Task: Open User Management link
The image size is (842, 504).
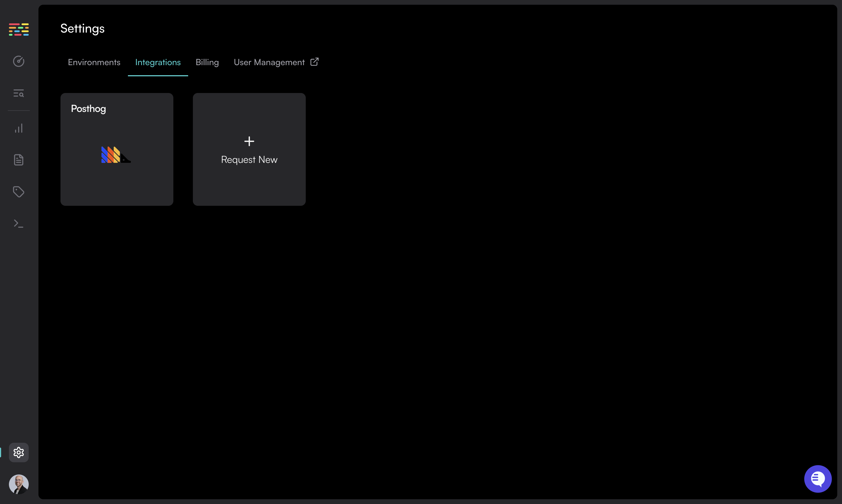Action: pos(269,62)
